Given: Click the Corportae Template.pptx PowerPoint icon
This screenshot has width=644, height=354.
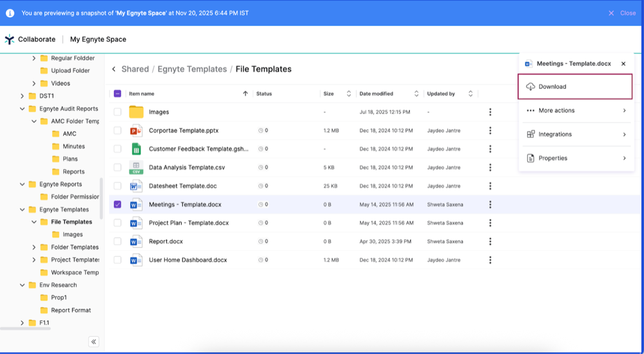Looking at the screenshot, I should coord(136,131).
